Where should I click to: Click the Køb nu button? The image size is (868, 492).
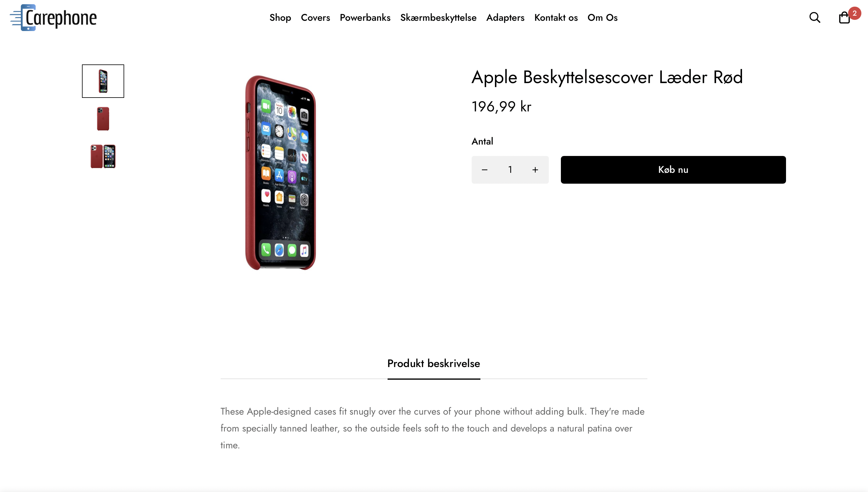coord(673,170)
